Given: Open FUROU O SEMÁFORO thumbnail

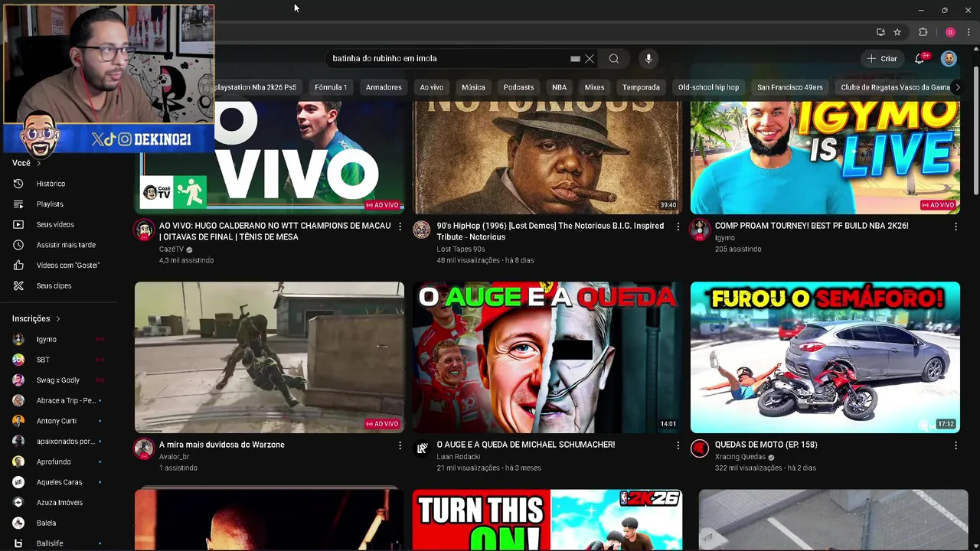Looking at the screenshot, I should [825, 357].
